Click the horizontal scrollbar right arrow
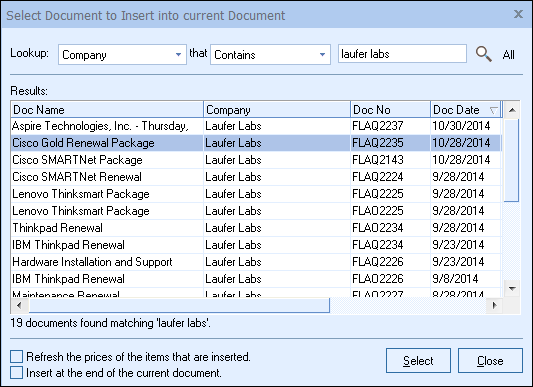 pyautogui.click(x=495, y=305)
